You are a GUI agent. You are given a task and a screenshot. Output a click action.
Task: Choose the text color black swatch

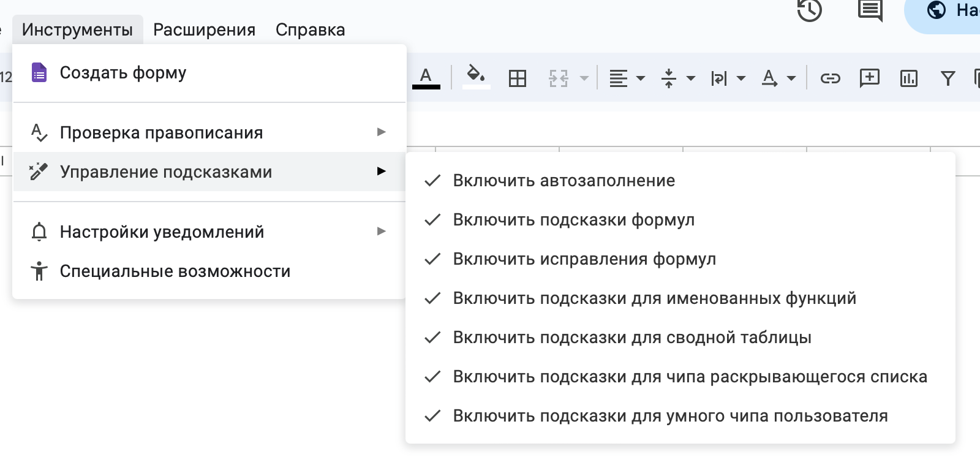coord(426,78)
